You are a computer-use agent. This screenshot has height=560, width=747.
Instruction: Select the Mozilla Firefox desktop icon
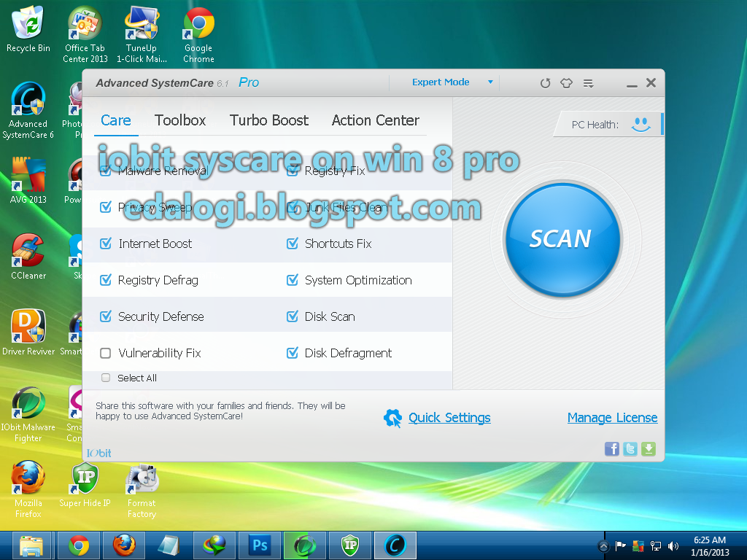coord(28,489)
